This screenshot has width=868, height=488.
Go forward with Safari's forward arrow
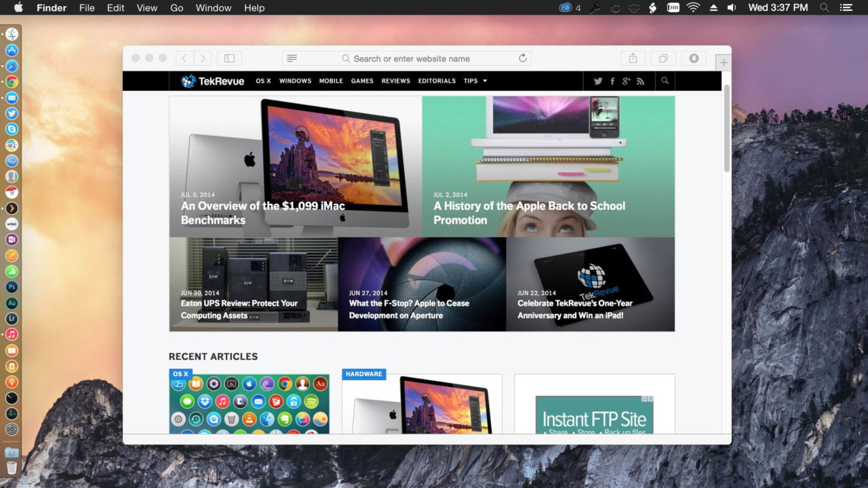click(x=203, y=58)
